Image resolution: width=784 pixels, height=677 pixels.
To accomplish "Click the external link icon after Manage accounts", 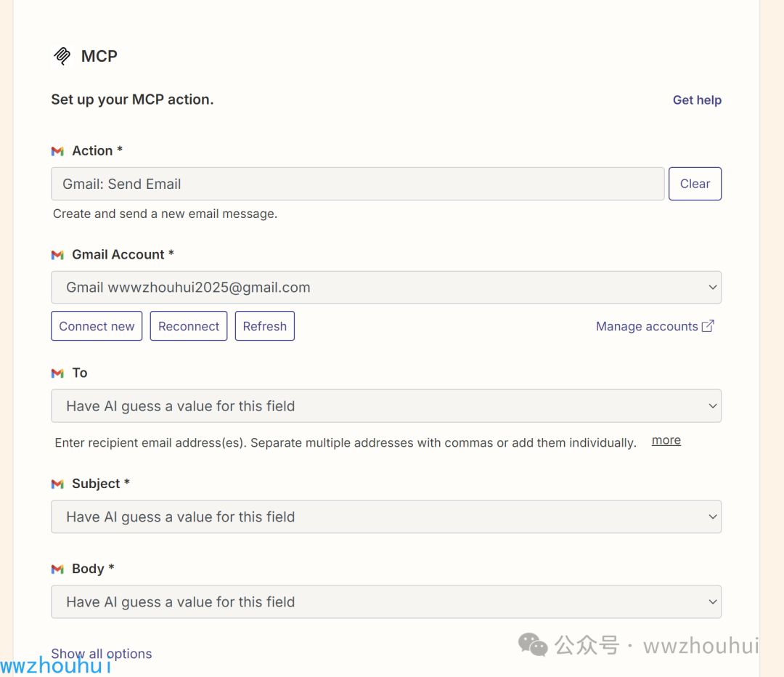I will [708, 326].
